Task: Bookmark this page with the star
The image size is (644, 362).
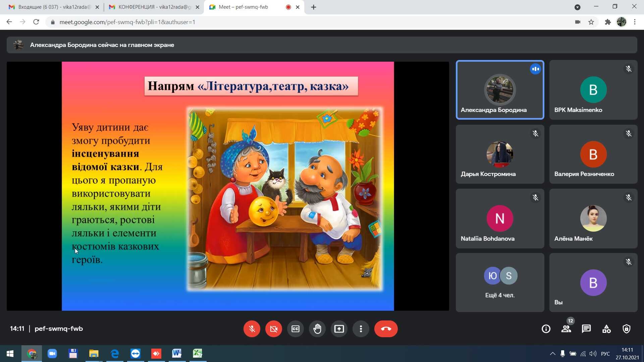Action: coord(591,22)
